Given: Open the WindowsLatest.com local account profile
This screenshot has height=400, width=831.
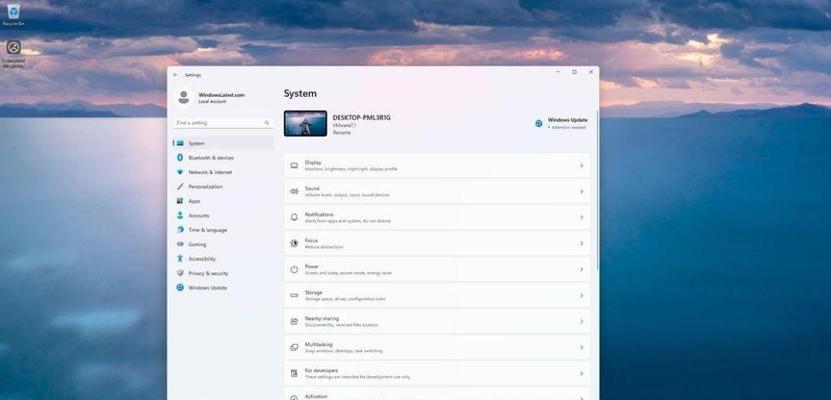Looking at the screenshot, I should (x=210, y=97).
